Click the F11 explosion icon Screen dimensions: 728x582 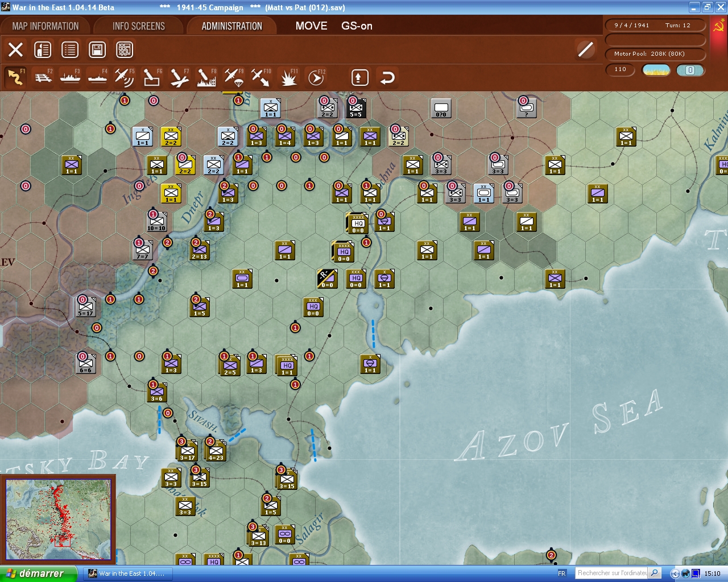[288, 77]
